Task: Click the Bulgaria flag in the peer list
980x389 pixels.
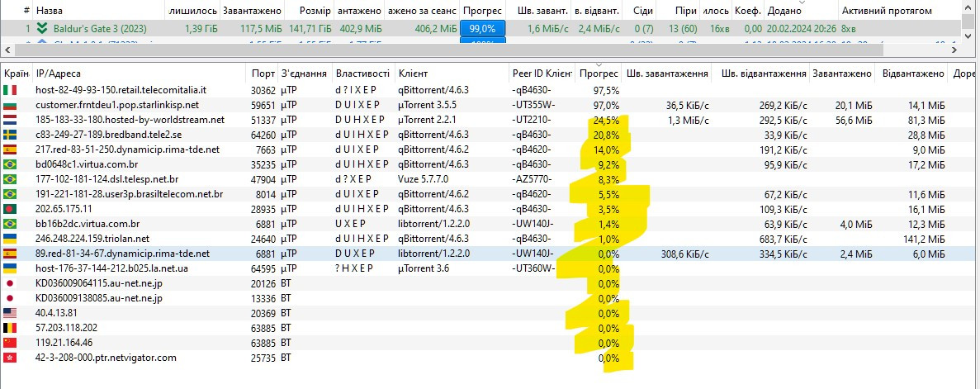Action: [x=11, y=105]
